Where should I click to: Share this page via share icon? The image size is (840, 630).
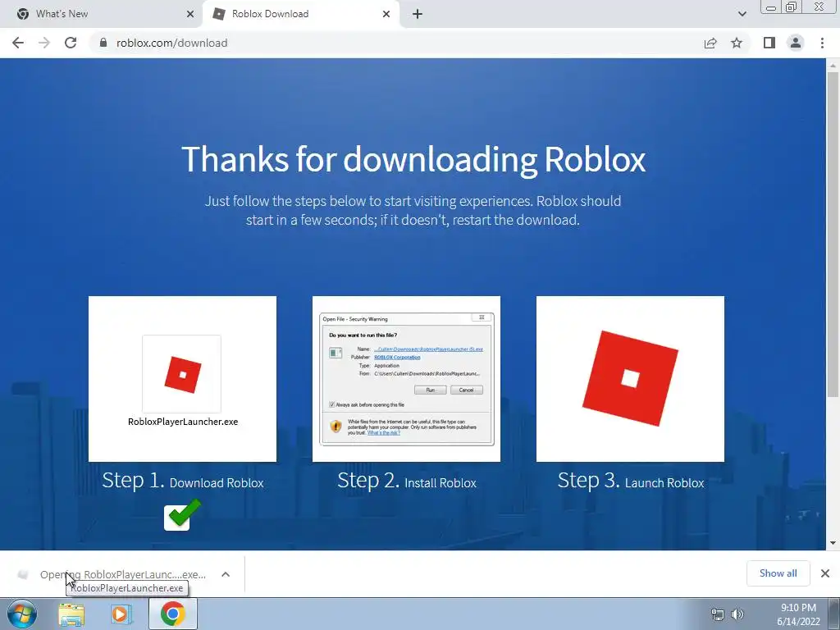pos(710,43)
